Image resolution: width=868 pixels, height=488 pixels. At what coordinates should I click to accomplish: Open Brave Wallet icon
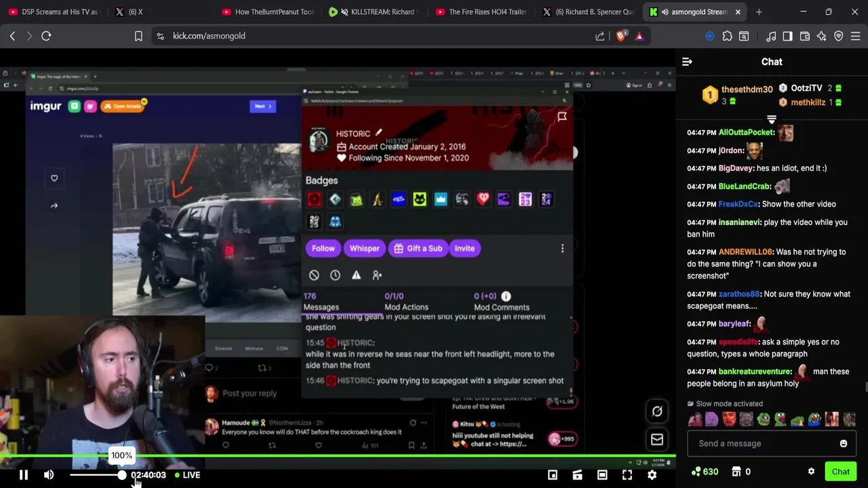tap(805, 36)
